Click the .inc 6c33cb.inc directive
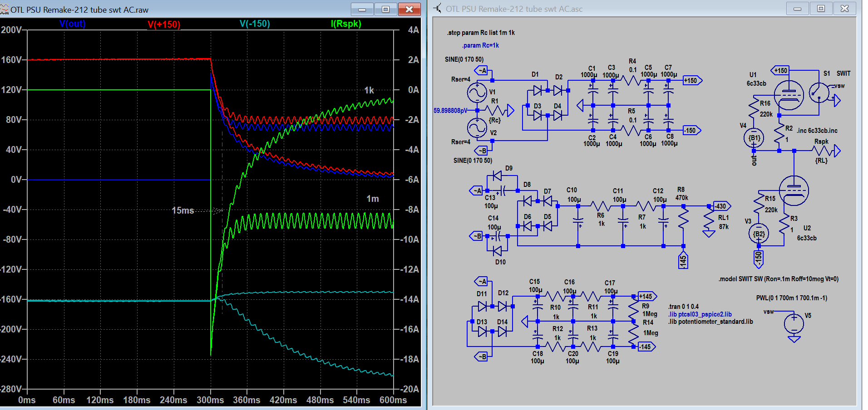The height and width of the screenshot is (410, 868). point(817,131)
